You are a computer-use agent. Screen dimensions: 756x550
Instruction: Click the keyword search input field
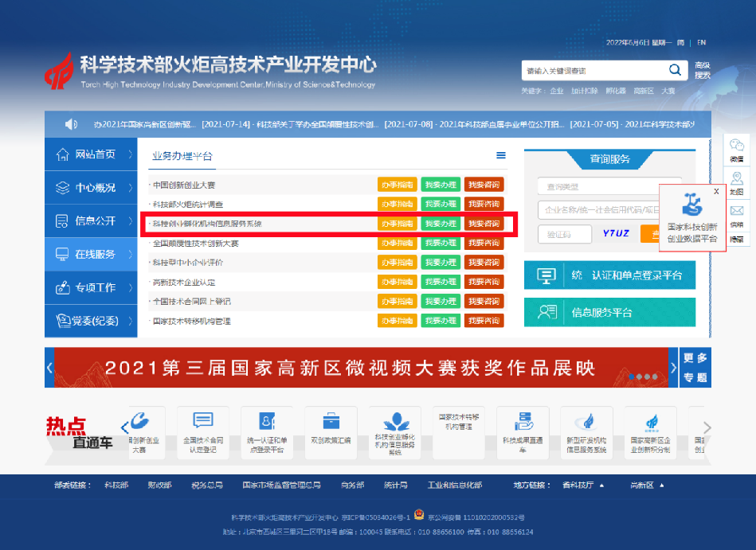(594, 70)
